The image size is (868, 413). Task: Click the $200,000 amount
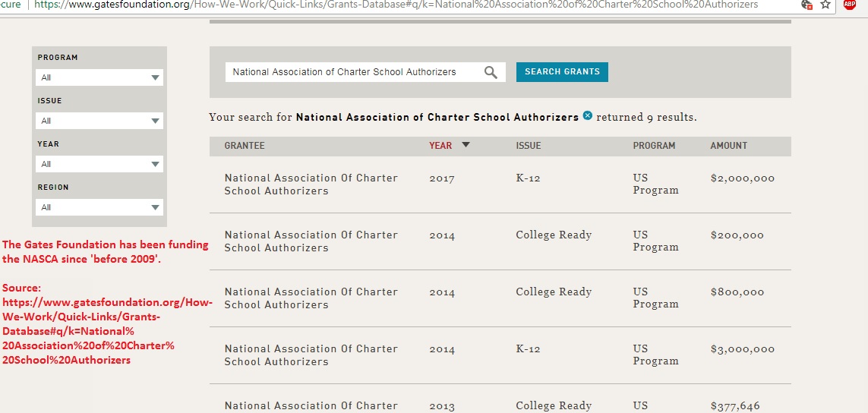737,235
